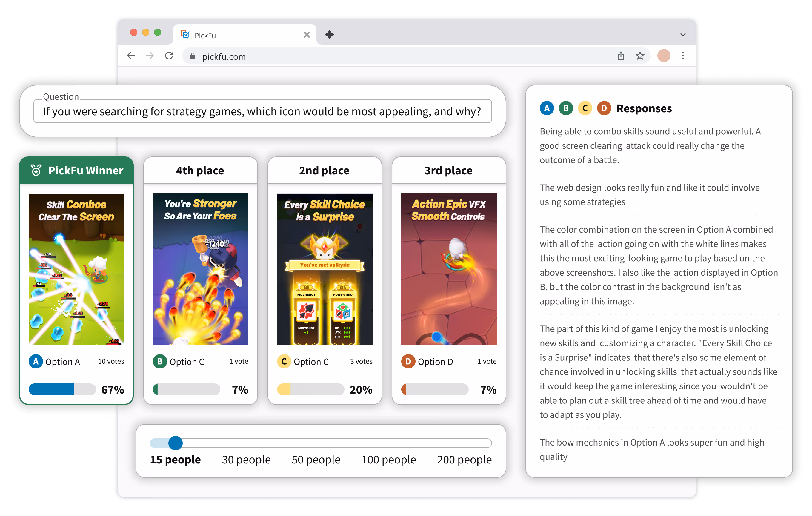
Task: Filter responses by orange D badge
Action: (x=604, y=108)
